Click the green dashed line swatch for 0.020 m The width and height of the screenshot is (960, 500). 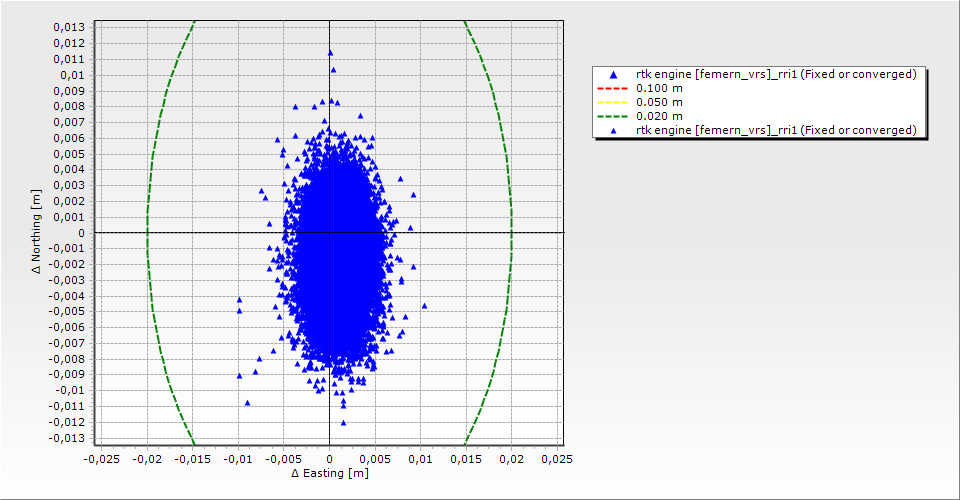[612, 116]
